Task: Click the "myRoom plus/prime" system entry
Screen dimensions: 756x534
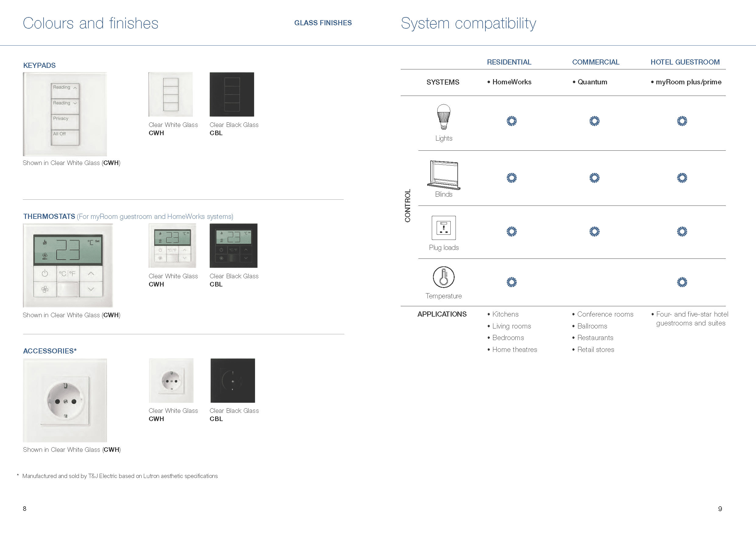Action: click(686, 82)
